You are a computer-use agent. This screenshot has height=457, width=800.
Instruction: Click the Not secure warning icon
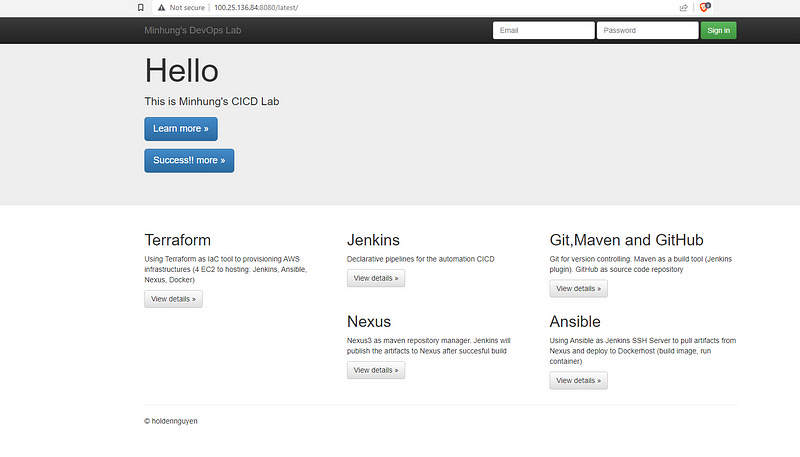point(161,8)
